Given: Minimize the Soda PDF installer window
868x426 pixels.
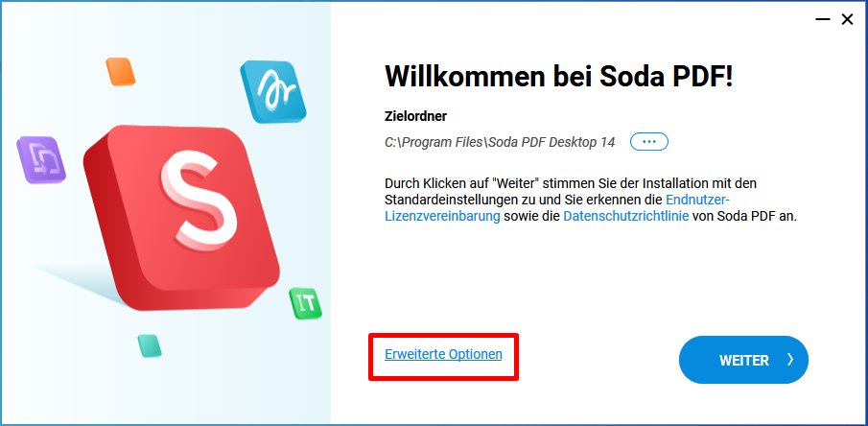Looking at the screenshot, I should [823, 20].
